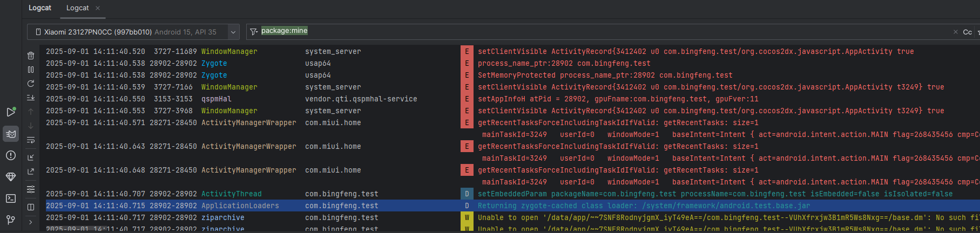Viewport: 980px width, 233px height.
Task: Split the logcat panel
Action: [x=31, y=207]
